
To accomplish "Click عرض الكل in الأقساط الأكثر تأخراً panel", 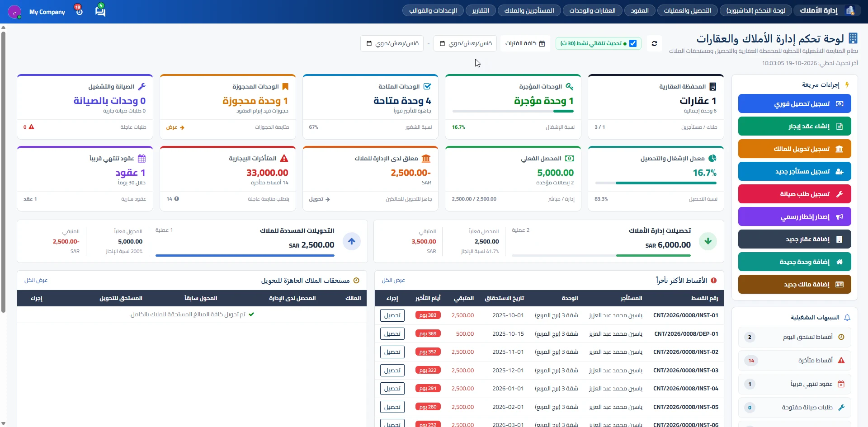I will coord(393,280).
